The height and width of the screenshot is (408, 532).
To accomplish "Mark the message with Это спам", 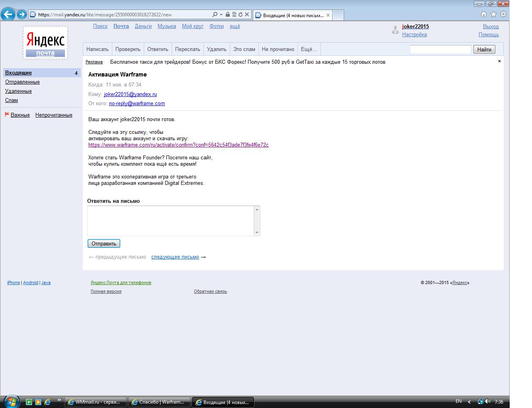I will pos(244,49).
